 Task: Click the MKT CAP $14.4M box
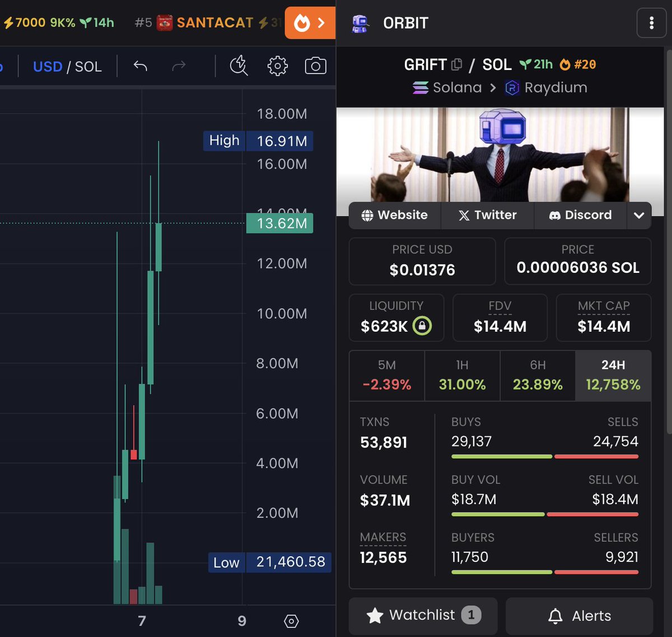tap(604, 318)
